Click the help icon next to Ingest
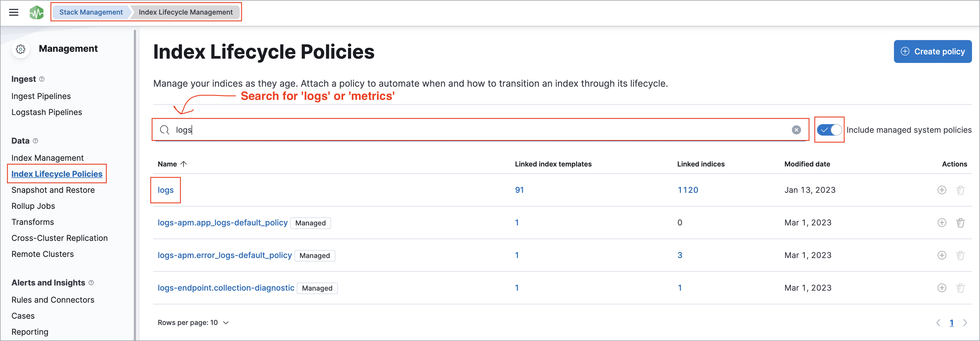Image resolution: width=980 pixels, height=341 pixels. pos(42,79)
